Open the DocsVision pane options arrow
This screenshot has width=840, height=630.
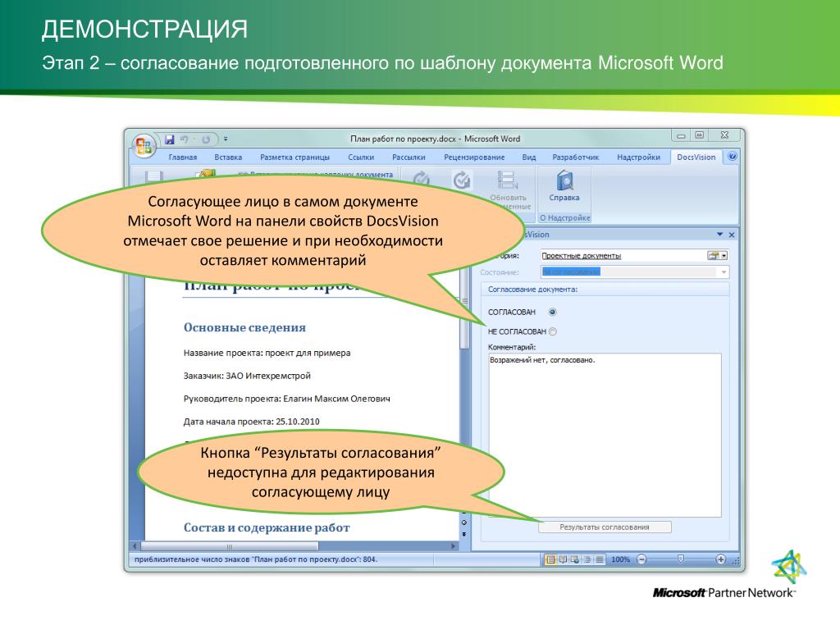tap(720, 235)
